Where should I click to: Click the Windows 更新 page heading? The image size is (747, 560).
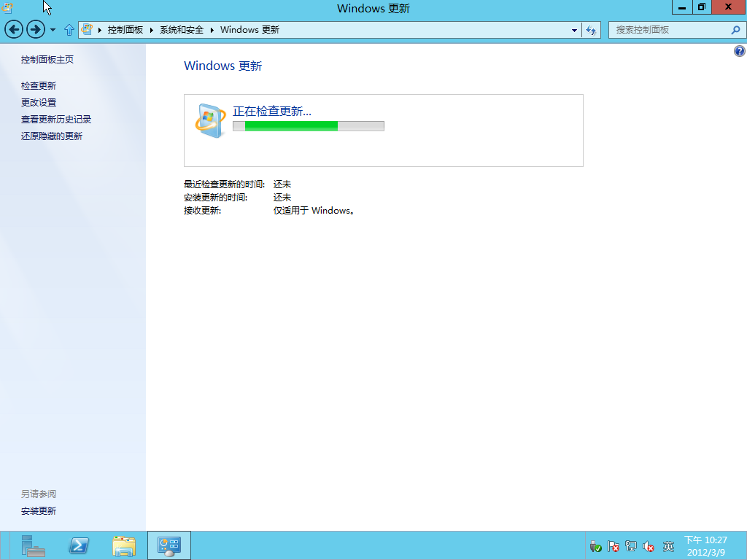(223, 66)
